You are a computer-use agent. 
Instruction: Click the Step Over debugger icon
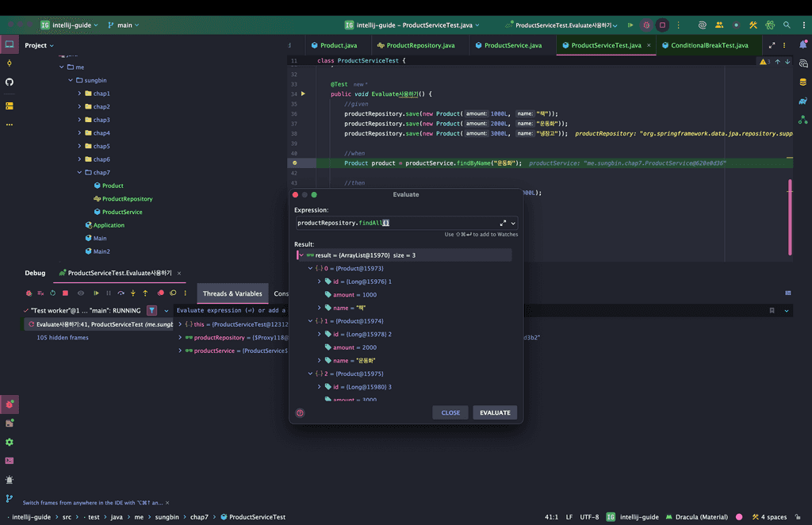pos(121,293)
